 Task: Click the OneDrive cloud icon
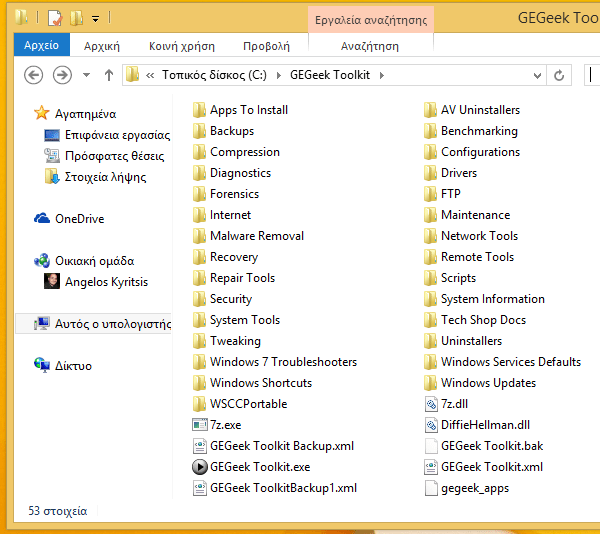42,218
